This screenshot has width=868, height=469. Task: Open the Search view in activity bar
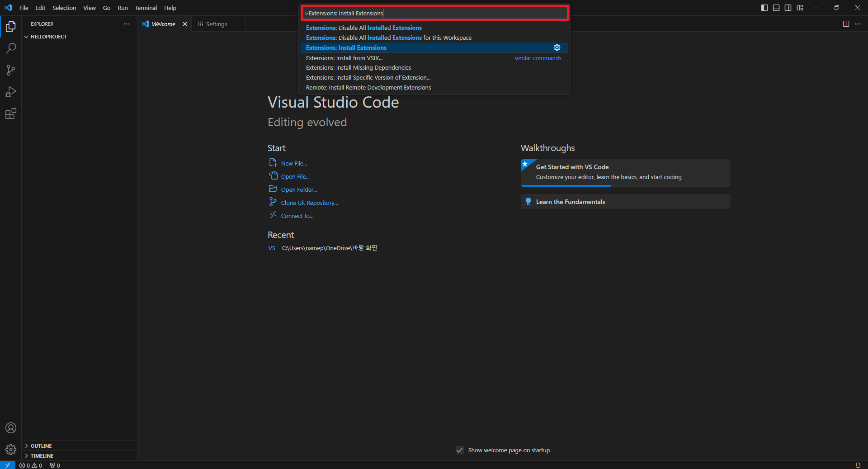pos(11,48)
